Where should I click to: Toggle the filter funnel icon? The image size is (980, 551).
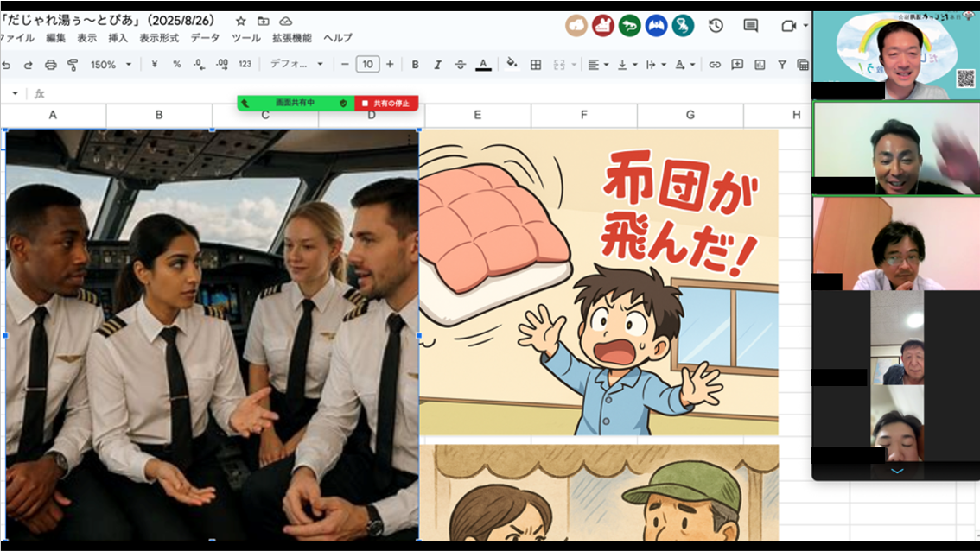(x=782, y=65)
